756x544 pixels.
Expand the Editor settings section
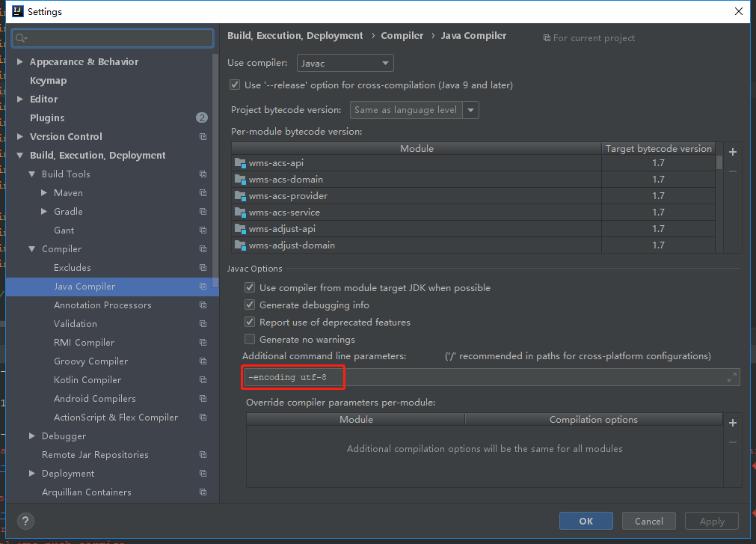click(x=19, y=99)
